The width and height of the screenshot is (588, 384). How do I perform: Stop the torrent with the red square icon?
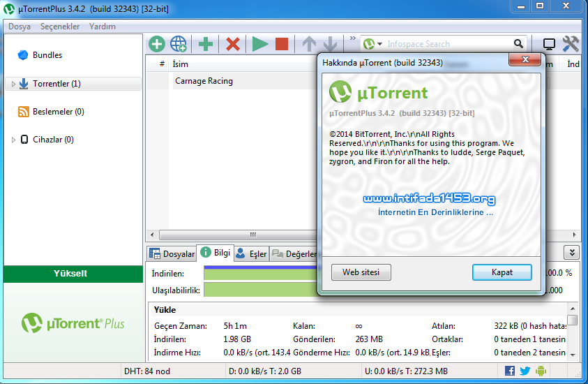(282, 44)
